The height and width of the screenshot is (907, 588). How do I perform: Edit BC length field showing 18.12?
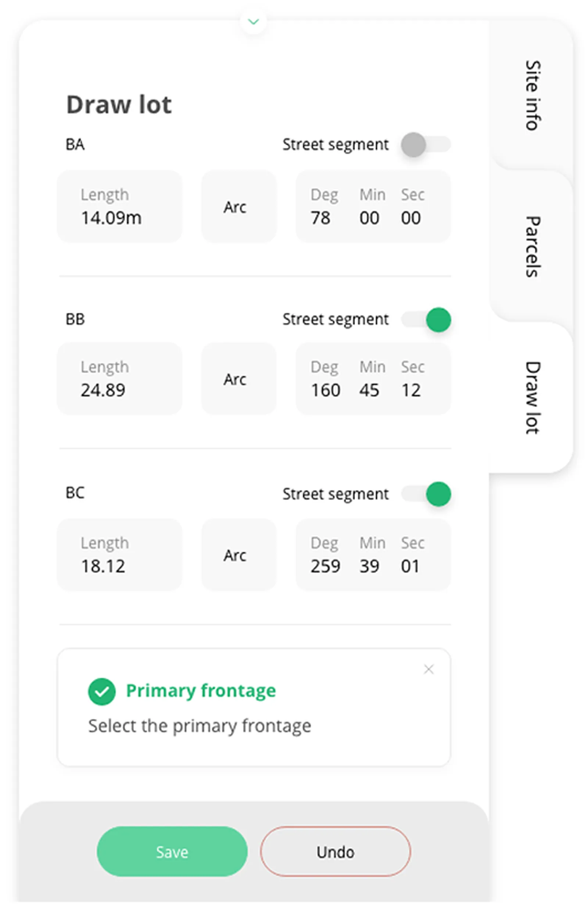(x=119, y=555)
